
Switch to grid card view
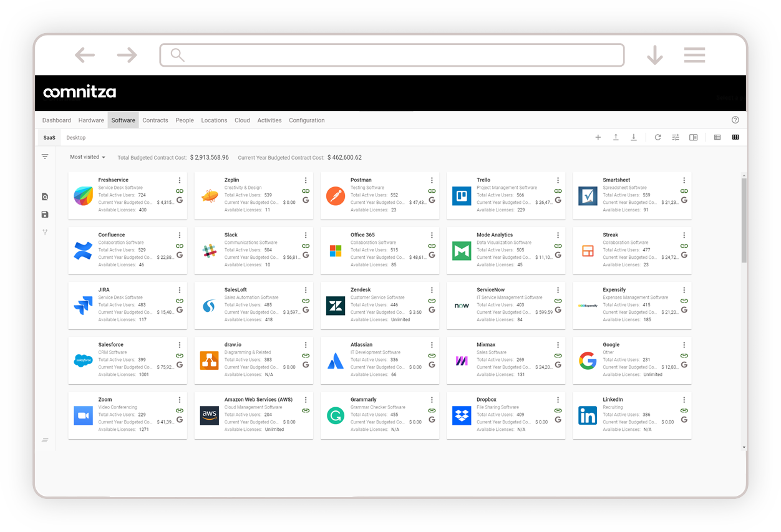tap(735, 137)
